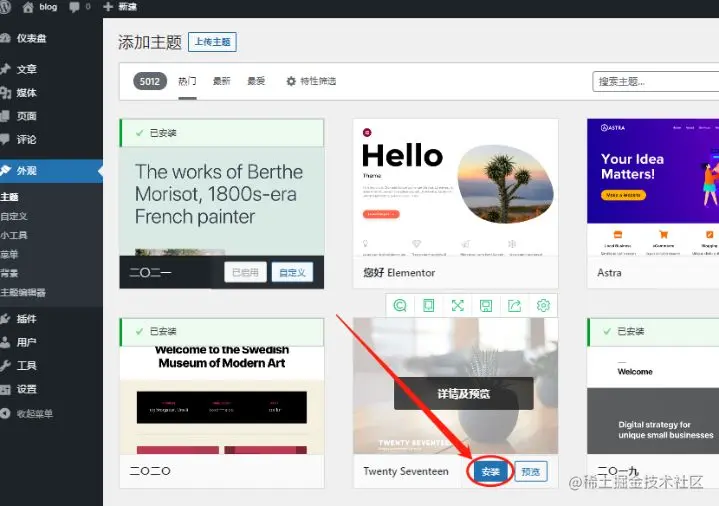Click the 自定义 submenu item under 外观
Viewport: 719px width, 506px height.
[14, 216]
